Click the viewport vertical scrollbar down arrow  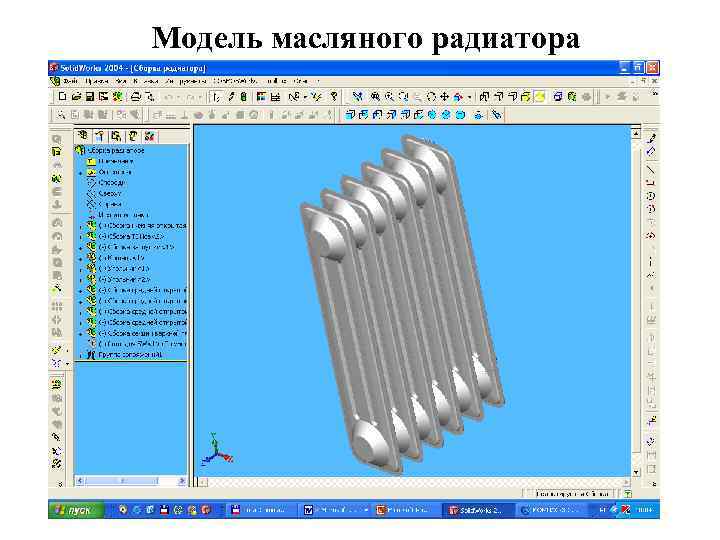pos(636,472)
